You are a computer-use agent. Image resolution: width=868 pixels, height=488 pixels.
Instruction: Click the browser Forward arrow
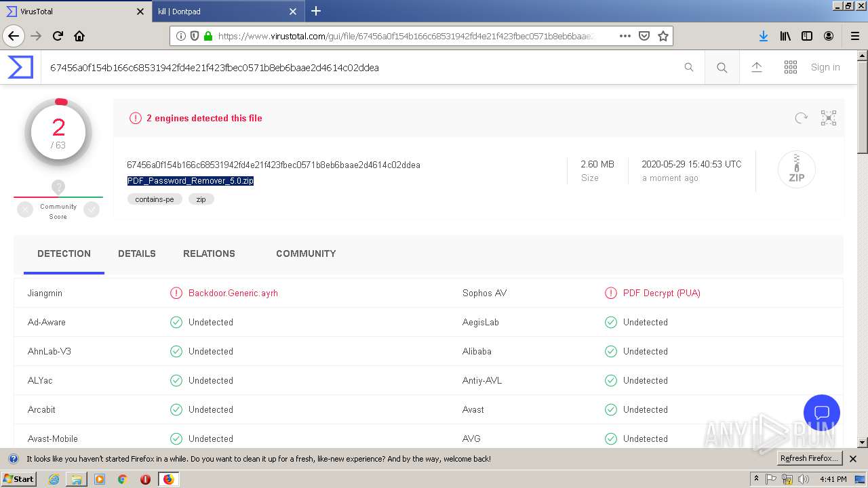pyautogui.click(x=36, y=36)
